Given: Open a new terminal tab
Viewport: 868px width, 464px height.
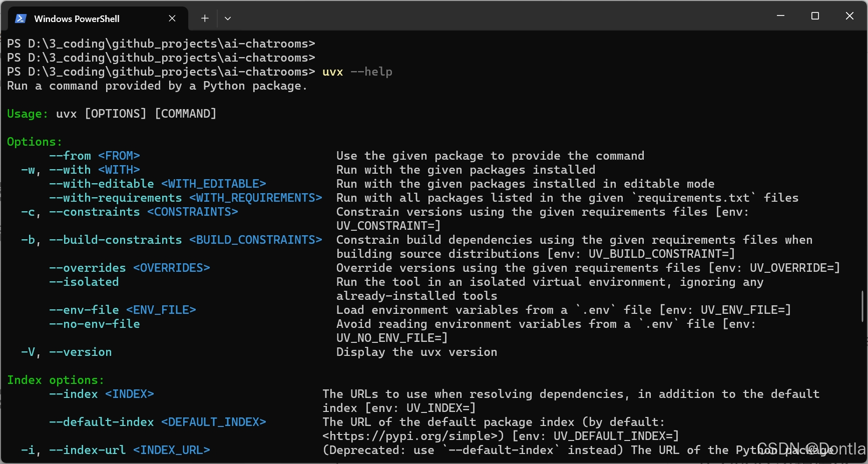Looking at the screenshot, I should (204, 18).
